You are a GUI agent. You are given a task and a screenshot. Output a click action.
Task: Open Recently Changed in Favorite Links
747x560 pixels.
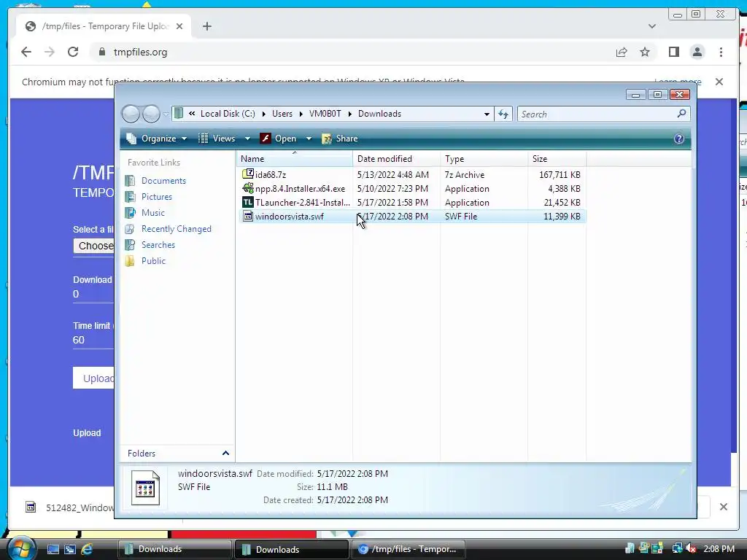click(x=177, y=229)
